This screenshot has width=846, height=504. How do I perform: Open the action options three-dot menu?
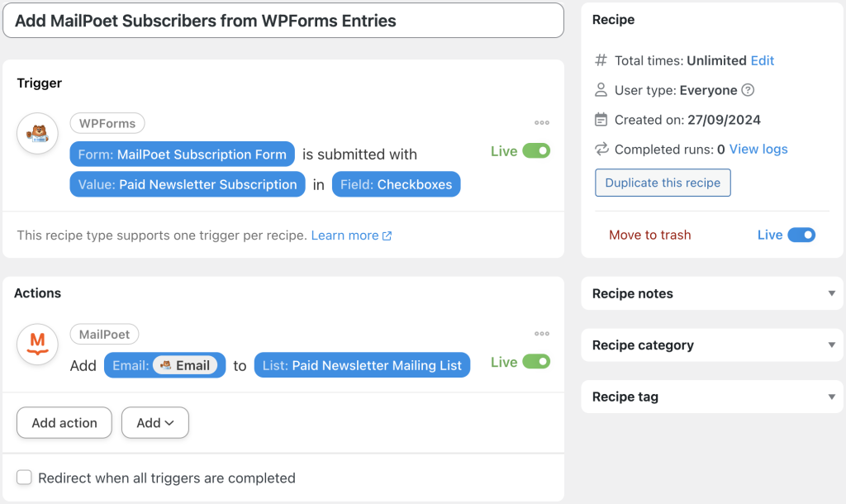542,334
